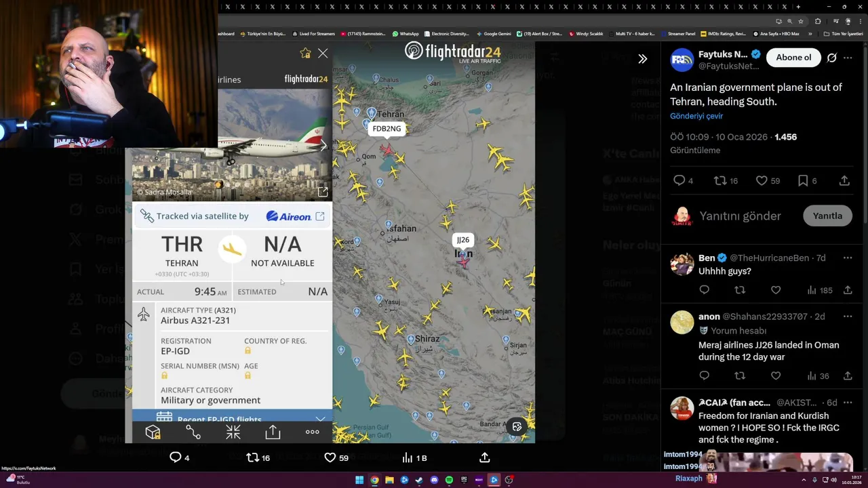868x488 pixels.
Task: Open Grok icon beside Abone ol
Action: pos(831,58)
